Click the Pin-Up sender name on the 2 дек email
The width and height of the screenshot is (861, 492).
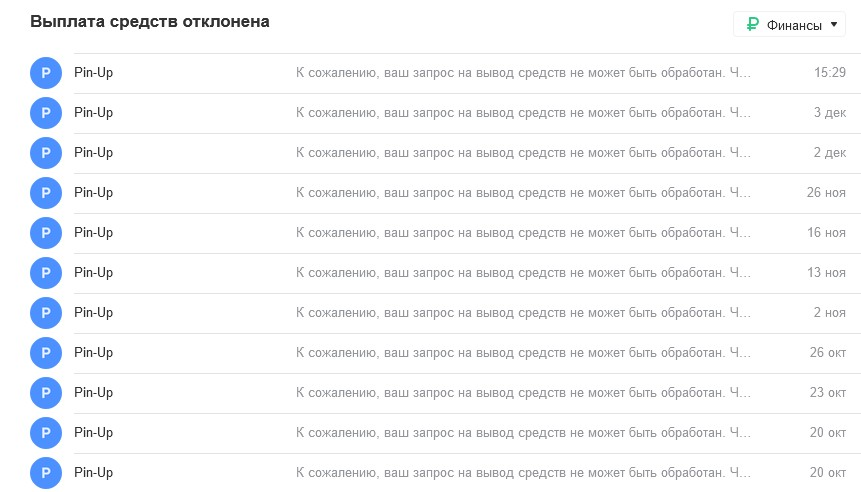[93, 153]
